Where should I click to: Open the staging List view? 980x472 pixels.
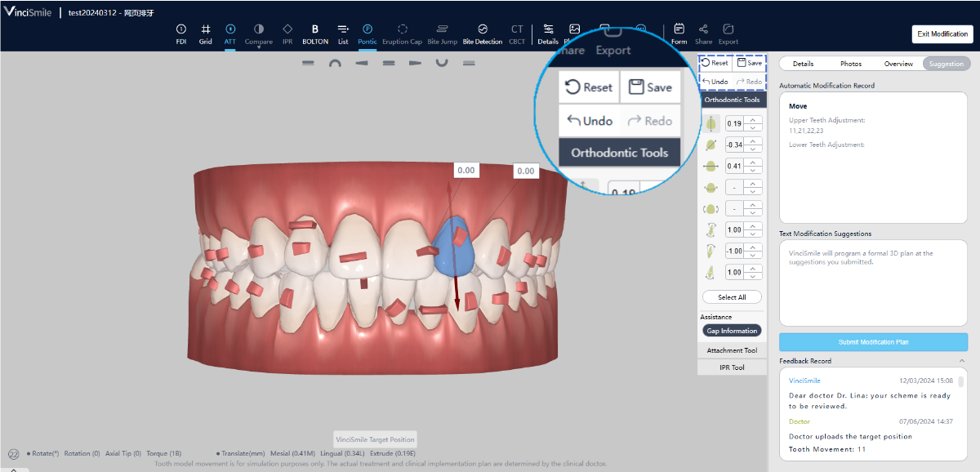343,33
